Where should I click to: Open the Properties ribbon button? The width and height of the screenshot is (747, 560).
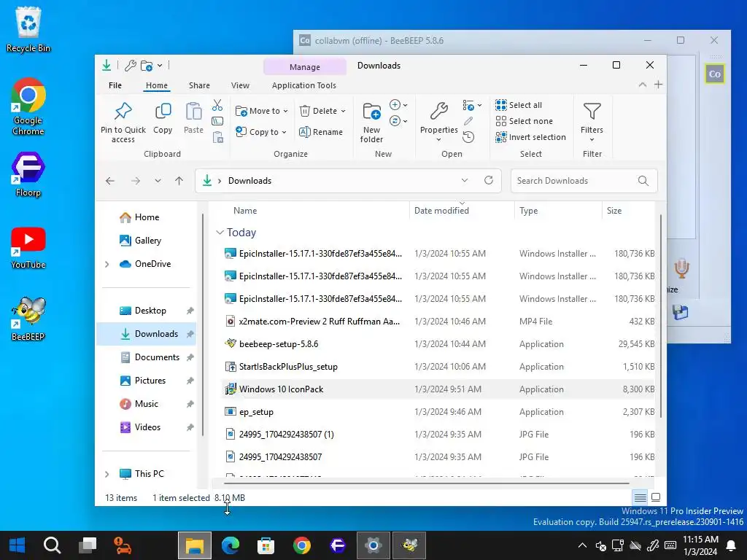(438, 122)
